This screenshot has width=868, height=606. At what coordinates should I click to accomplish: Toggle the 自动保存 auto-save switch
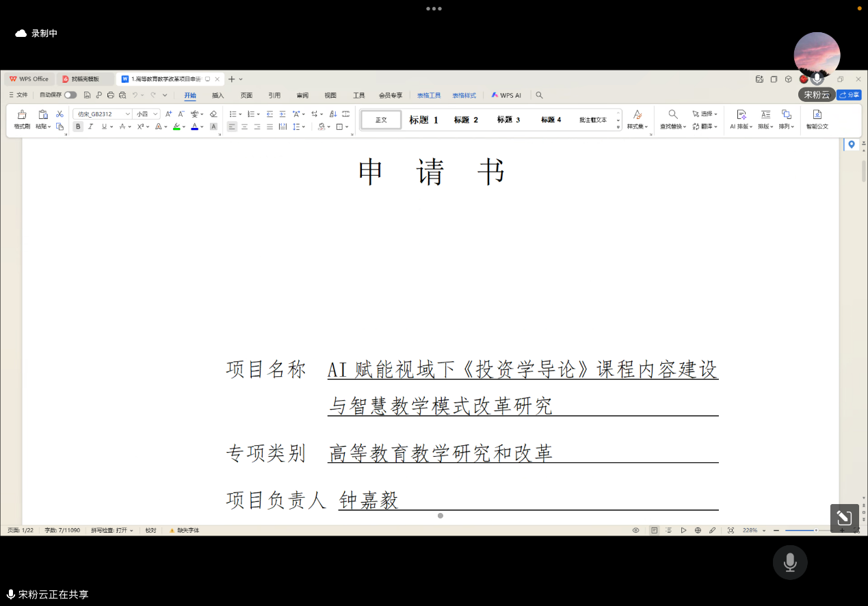70,95
